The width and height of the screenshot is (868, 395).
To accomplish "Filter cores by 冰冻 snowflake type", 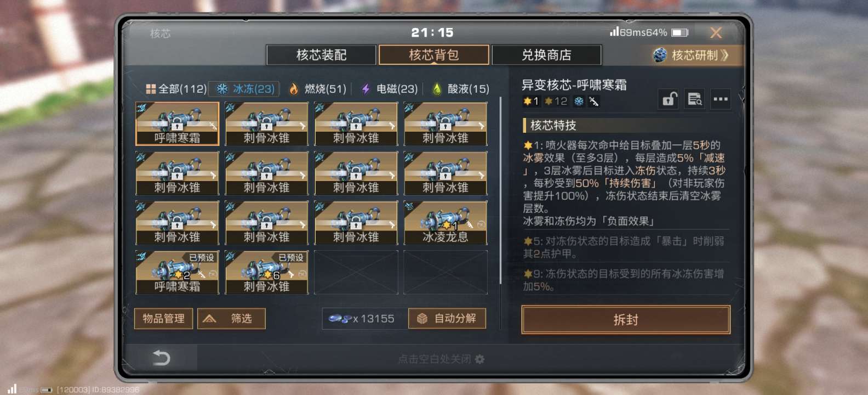I will 245,89.
